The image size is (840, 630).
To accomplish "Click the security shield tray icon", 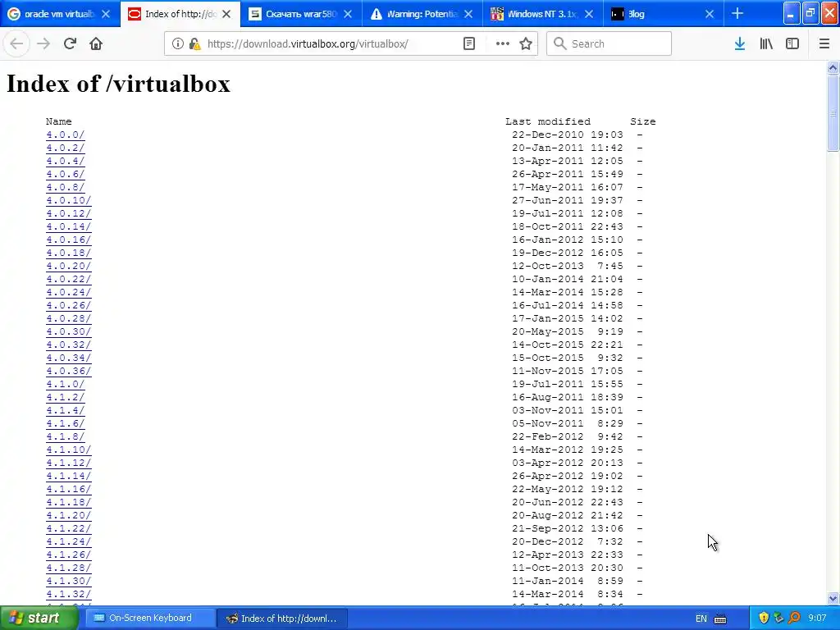I will tap(764, 619).
